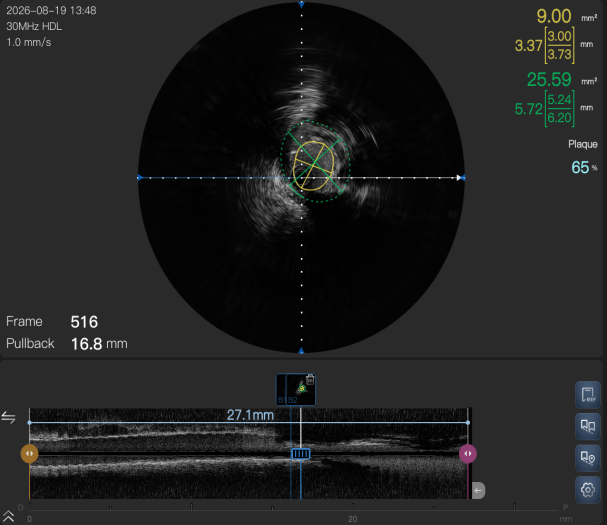Click the 20 label on the ruler

pos(352,519)
